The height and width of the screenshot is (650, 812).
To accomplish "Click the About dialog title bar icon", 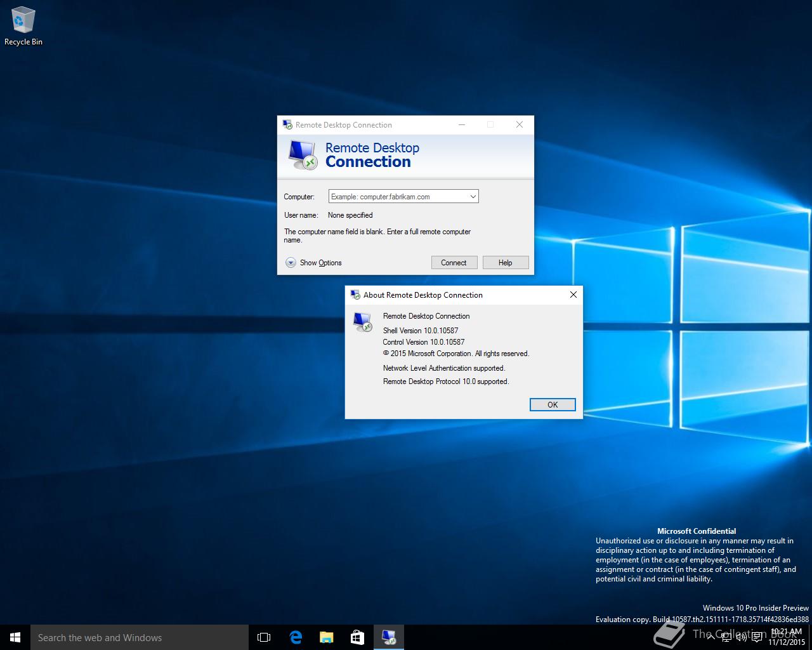I will coord(355,295).
